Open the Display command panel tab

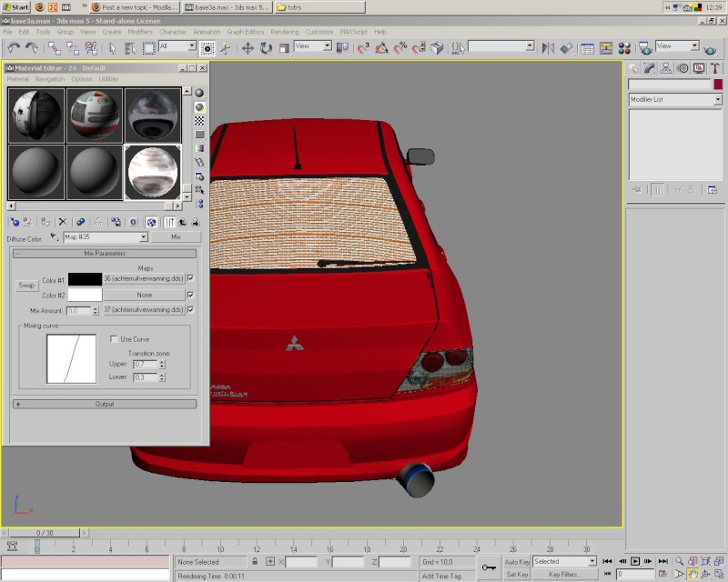[699, 69]
